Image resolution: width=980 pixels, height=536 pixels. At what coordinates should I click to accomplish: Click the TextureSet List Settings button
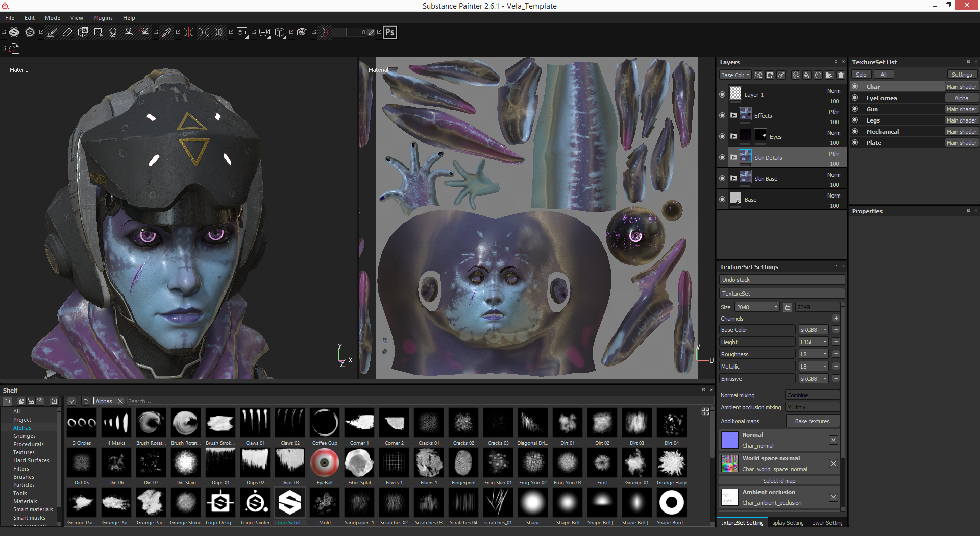pyautogui.click(x=962, y=75)
